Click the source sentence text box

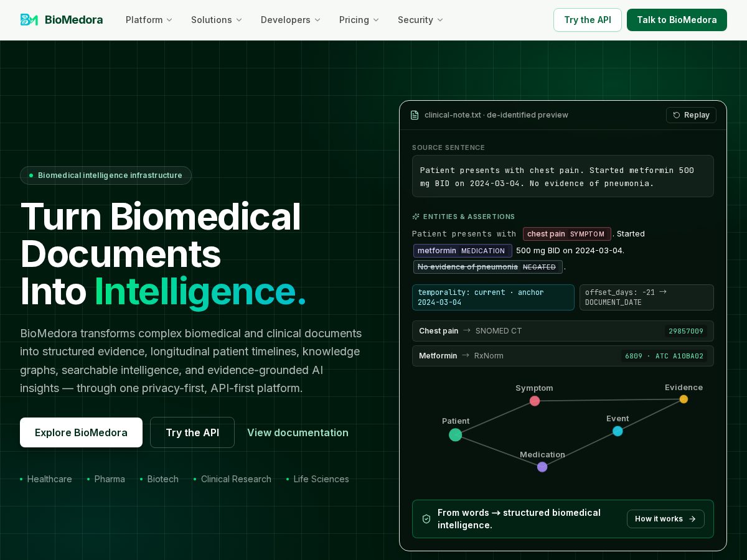point(563,176)
